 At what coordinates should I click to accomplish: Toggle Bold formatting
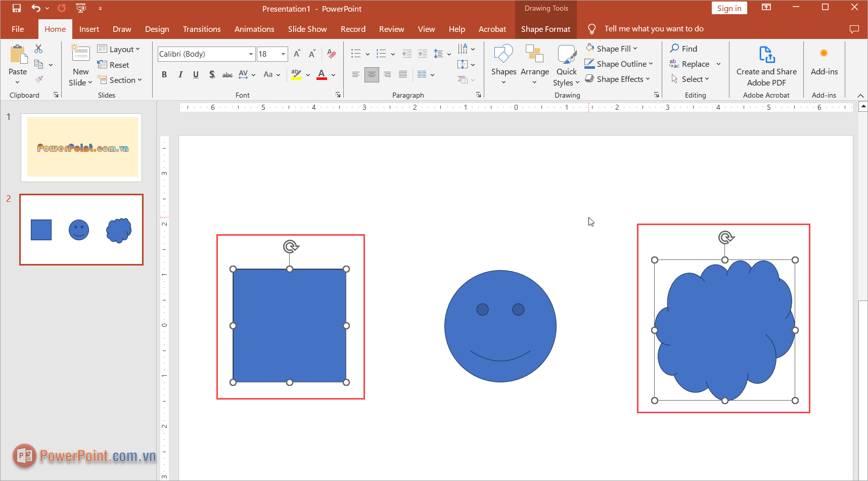[164, 75]
